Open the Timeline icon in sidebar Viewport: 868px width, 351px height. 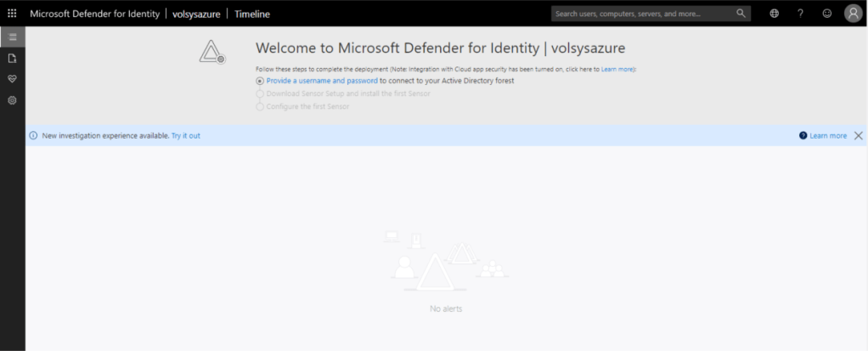[12, 37]
